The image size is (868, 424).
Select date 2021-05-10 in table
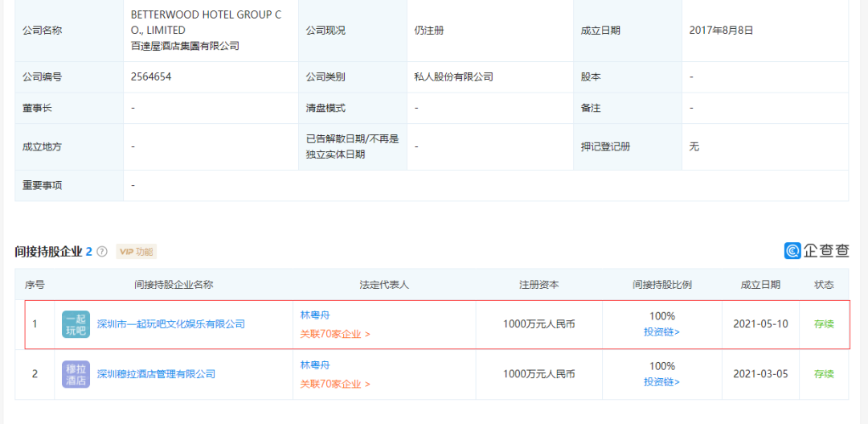[x=760, y=324]
